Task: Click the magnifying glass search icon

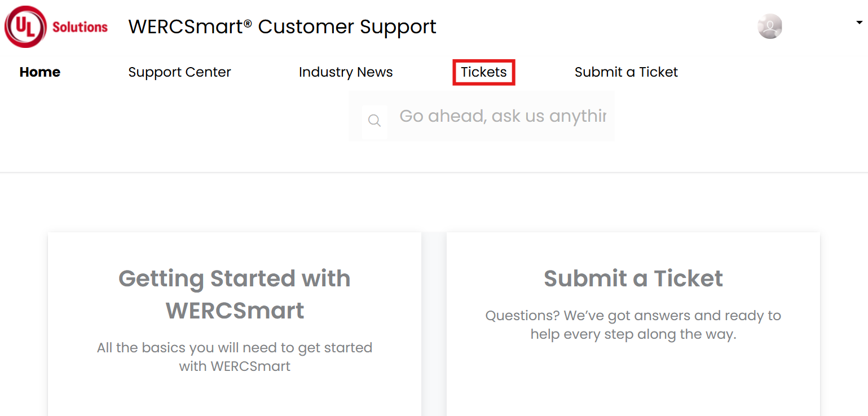Action: 374,120
